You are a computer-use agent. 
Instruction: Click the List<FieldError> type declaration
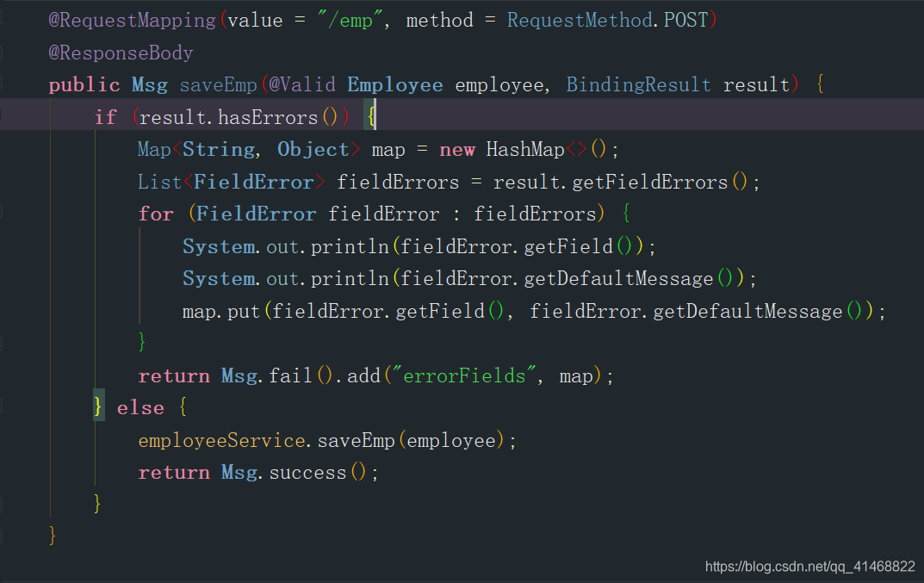click(x=231, y=183)
